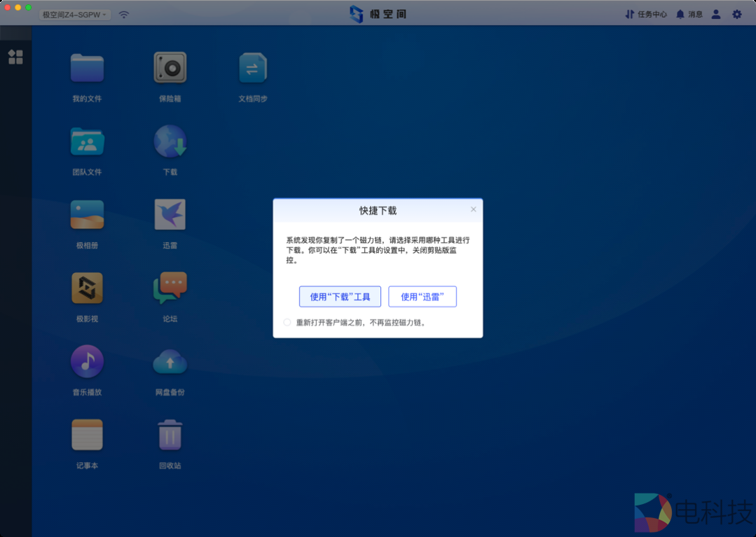Open the 音乐播放 music player

click(x=87, y=361)
